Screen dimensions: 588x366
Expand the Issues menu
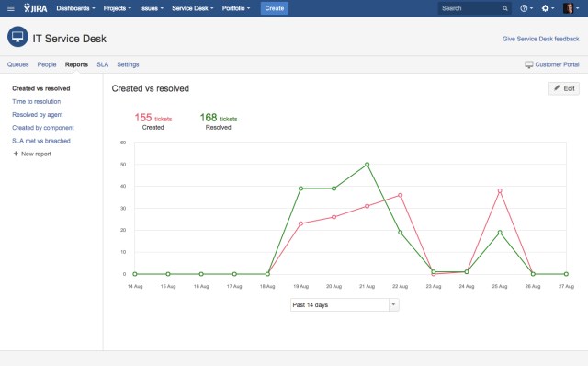point(152,8)
